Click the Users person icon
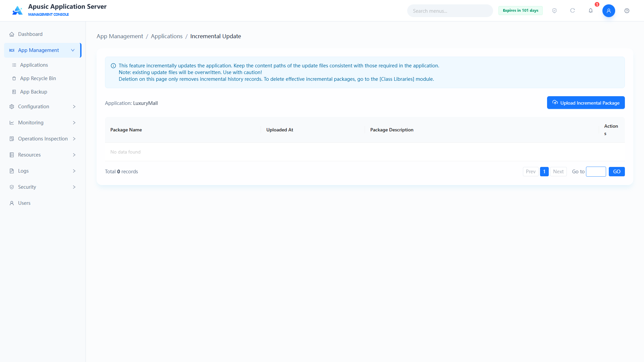Viewport: 644px width, 362px height. [x=12, y=203]
